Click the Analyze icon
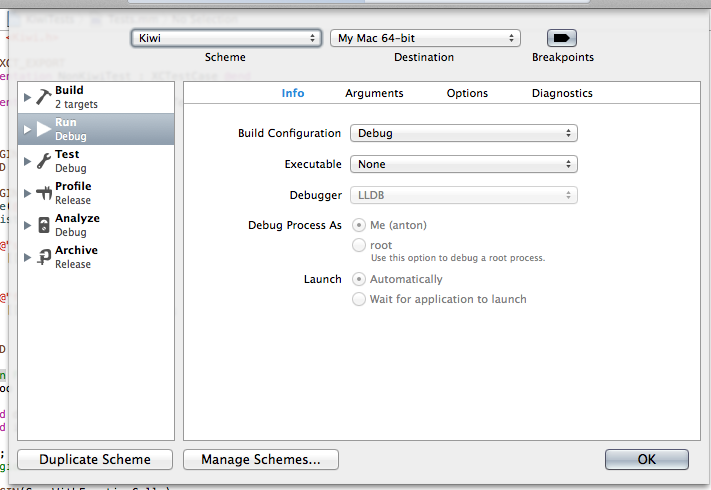 coord(44,225)
